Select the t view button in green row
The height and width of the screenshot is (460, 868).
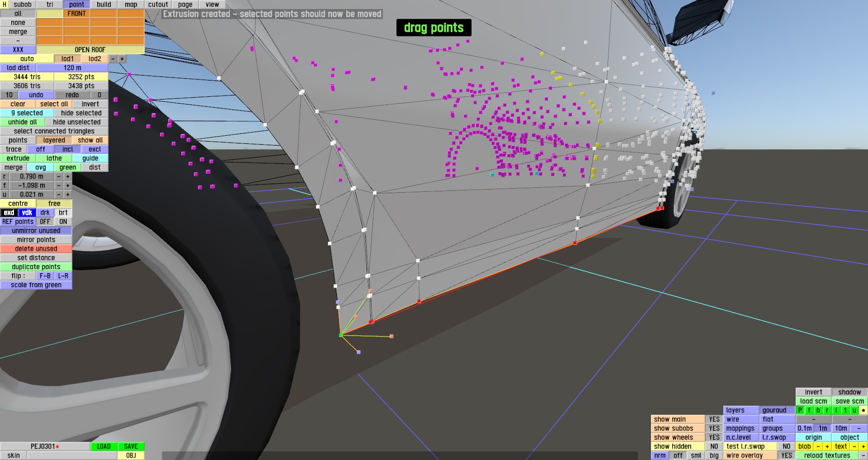(845, 410)
